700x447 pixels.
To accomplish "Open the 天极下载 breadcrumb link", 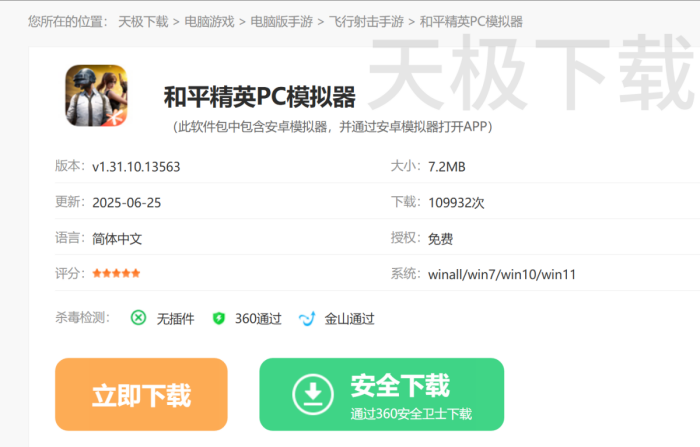I will pos(143,21).
